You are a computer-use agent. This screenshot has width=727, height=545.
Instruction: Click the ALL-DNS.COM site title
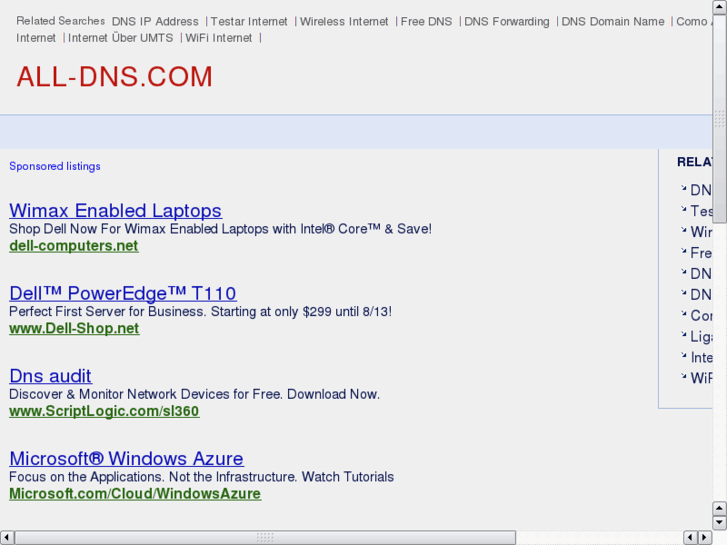click(x=115, y=77)
